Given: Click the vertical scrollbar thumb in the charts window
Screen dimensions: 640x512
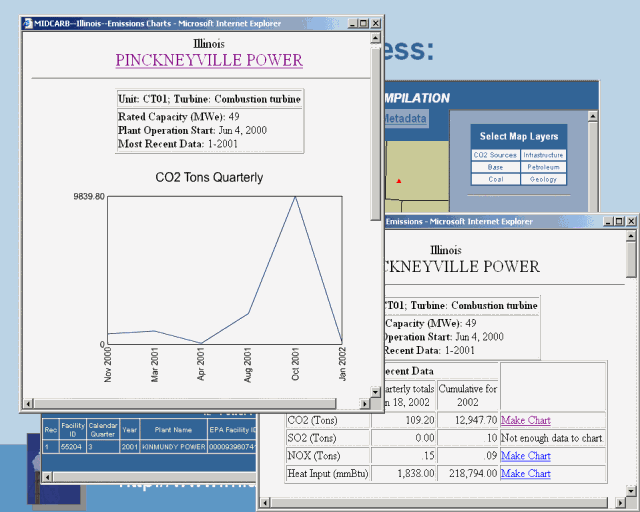Looking at the screenshot, I should click(x=376, y=134).
